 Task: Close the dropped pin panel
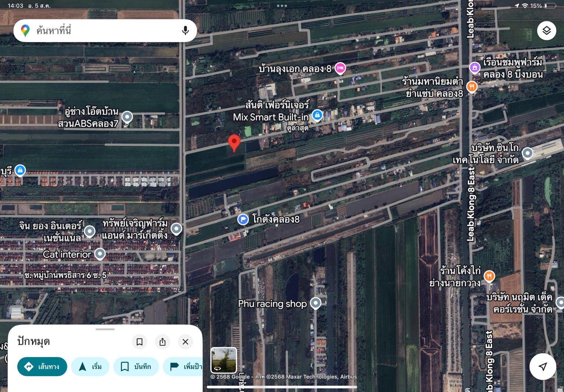pyautogui.click(x=185, y=342)
